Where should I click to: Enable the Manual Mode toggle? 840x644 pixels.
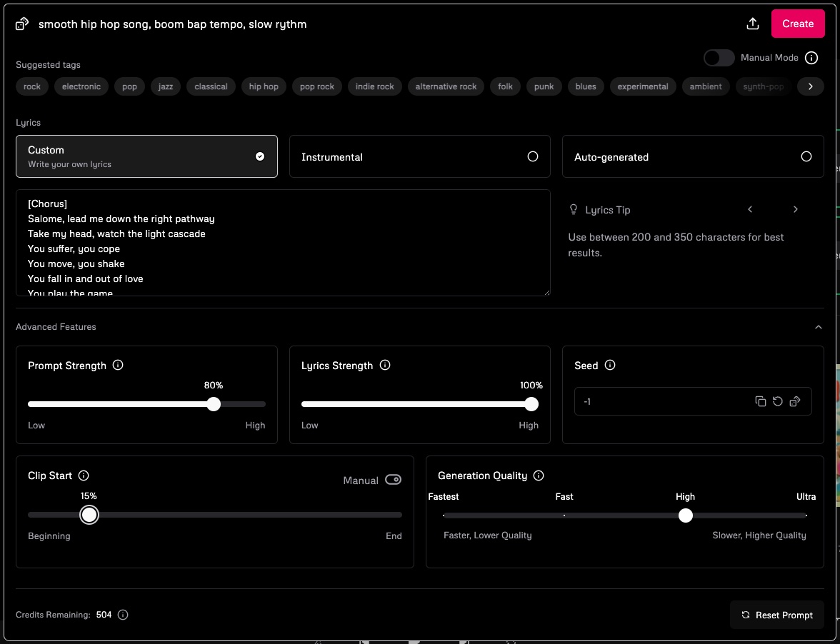pos(719,58)
